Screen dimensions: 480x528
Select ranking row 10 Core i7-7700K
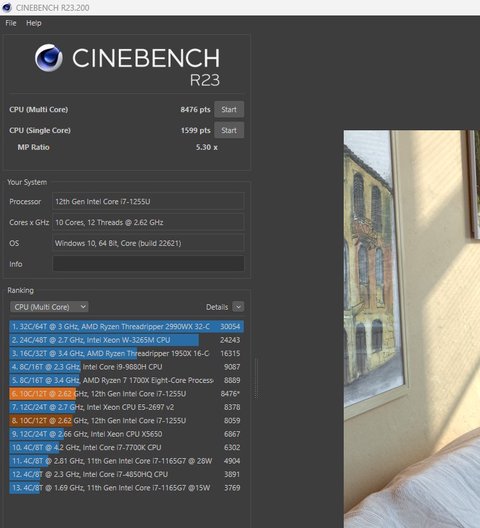tap(127, 447)
